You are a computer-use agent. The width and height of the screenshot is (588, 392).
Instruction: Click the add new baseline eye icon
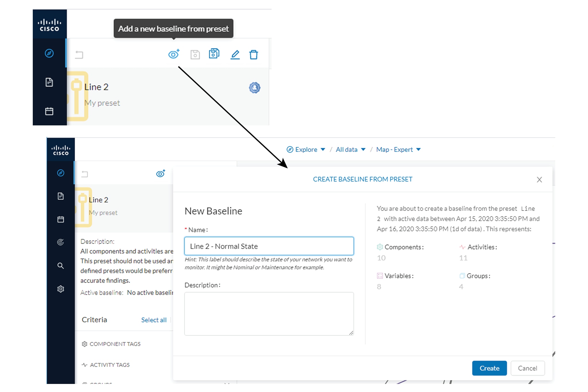(x=174, y=54)
